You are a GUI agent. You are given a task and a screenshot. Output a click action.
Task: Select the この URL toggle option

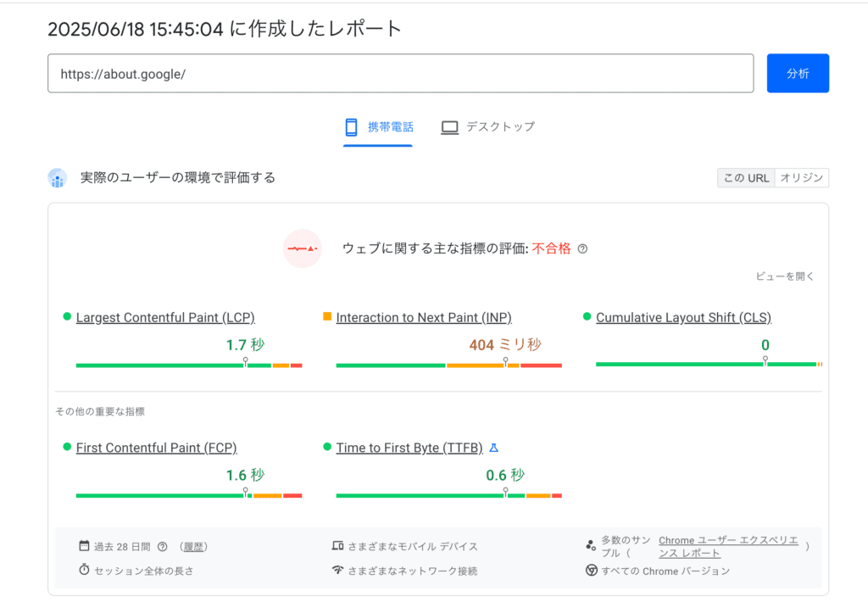click(x=746, y=178)
